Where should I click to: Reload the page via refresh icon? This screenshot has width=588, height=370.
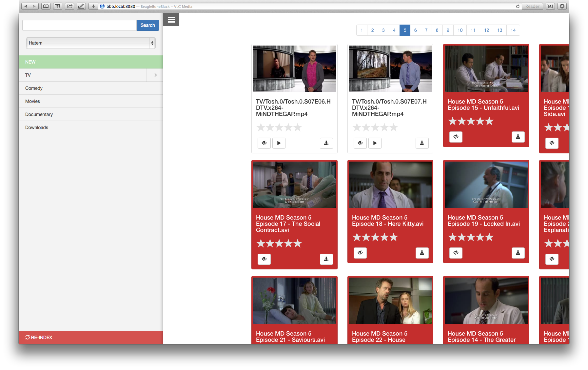pyautogui.click(x=518, y=6)
